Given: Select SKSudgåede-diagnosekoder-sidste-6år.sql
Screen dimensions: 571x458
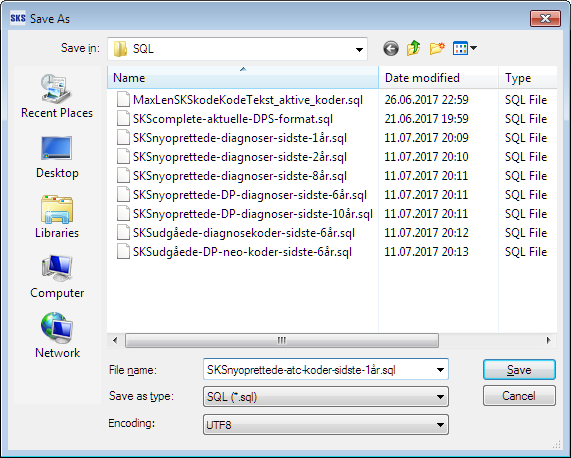Looking at the screenshot, I should point(244,233).
